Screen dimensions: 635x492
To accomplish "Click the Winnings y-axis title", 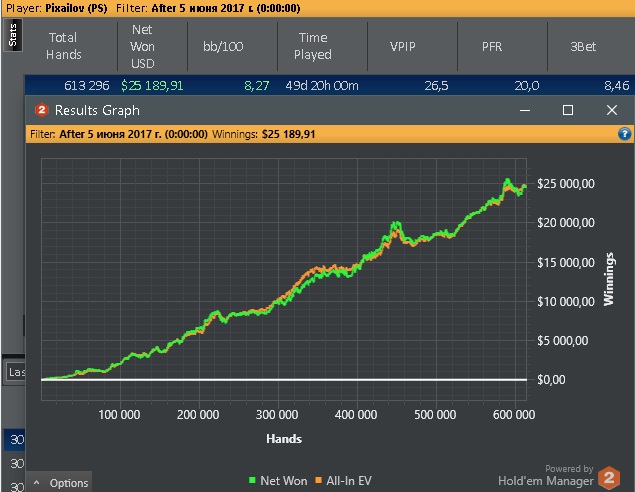I will tap(609, 279).
